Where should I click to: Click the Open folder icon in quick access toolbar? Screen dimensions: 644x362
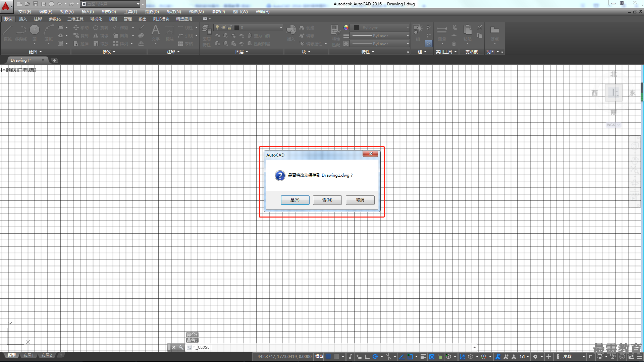point(27,4)
